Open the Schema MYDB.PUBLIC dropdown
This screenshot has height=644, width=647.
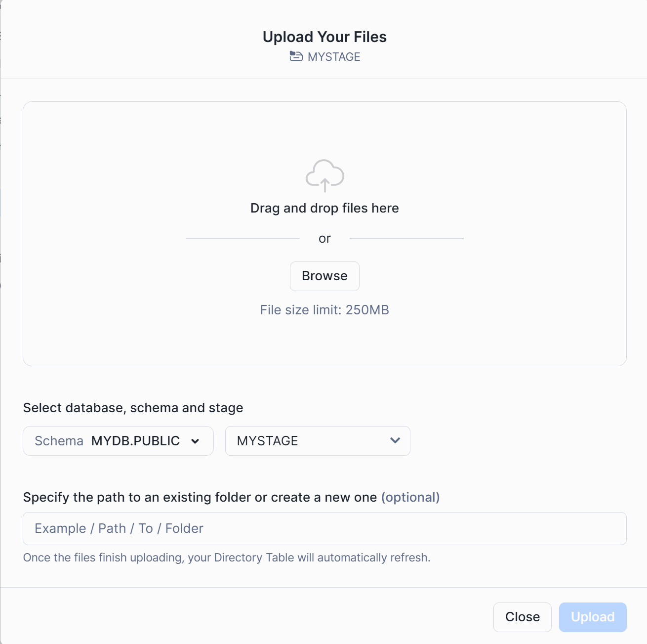(x=118, y=441)
